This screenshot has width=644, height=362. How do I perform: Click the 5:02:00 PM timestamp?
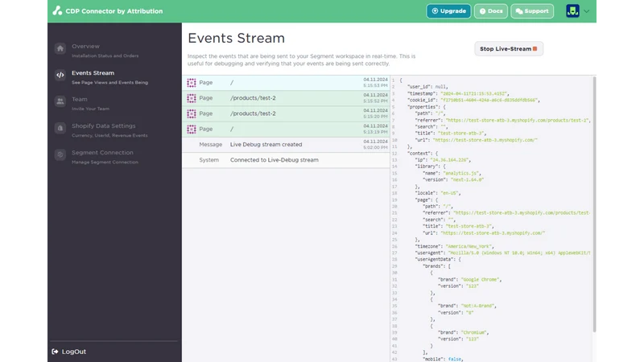pyautogui.click(x=375, y=147)
